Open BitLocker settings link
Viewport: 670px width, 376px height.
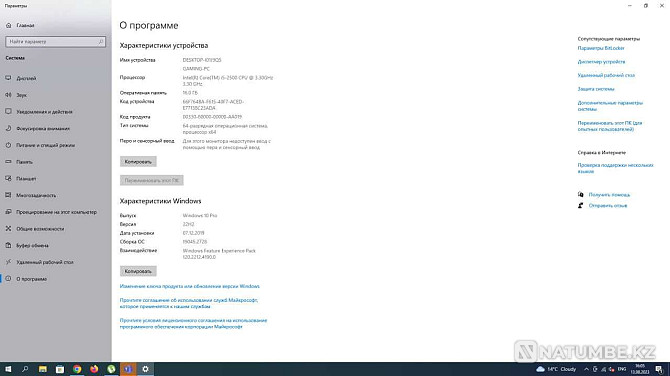click(x=601, y=48)
